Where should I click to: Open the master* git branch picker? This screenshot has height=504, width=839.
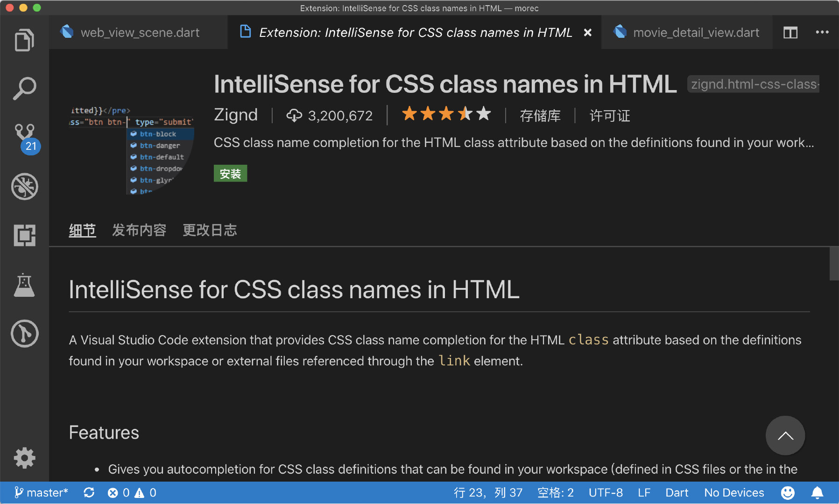point(41,493)
